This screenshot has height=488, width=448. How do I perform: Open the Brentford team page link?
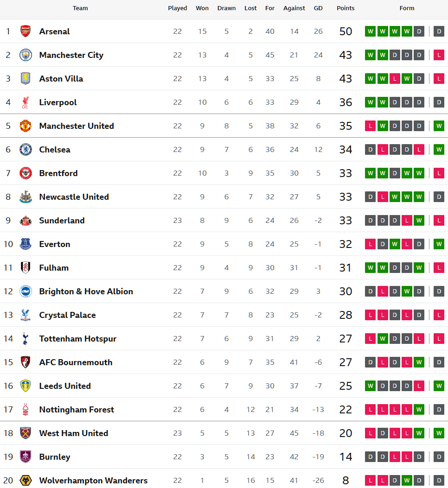(58, 173)
